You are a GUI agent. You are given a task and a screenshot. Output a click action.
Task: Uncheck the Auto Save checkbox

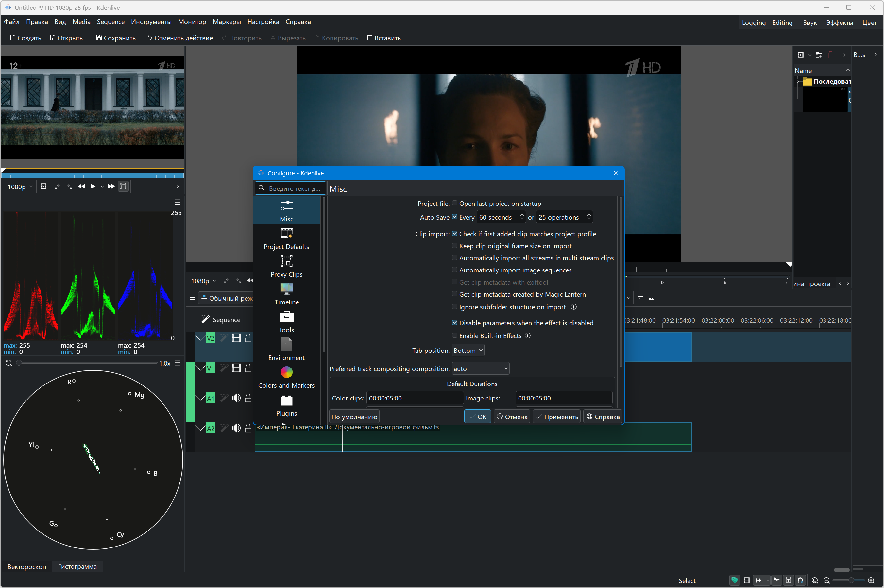point(455,217)
